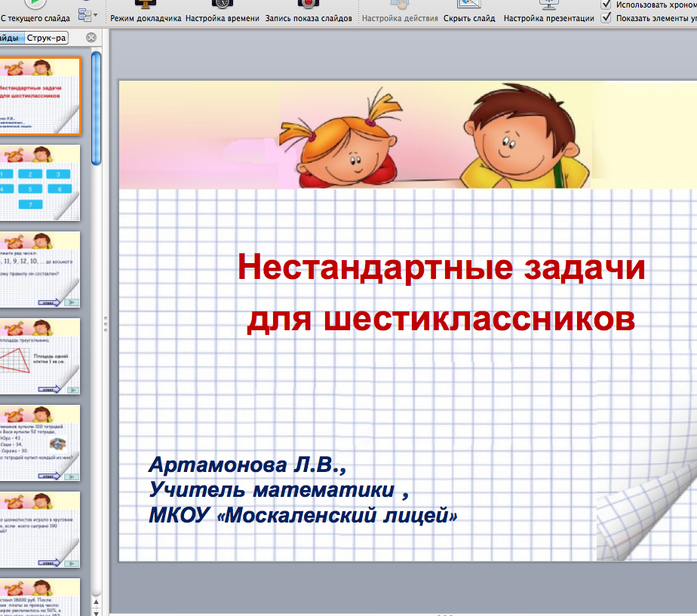
Task: Choose 'Скрыть слайд' in the toolbar
Action: pos(469,12)
